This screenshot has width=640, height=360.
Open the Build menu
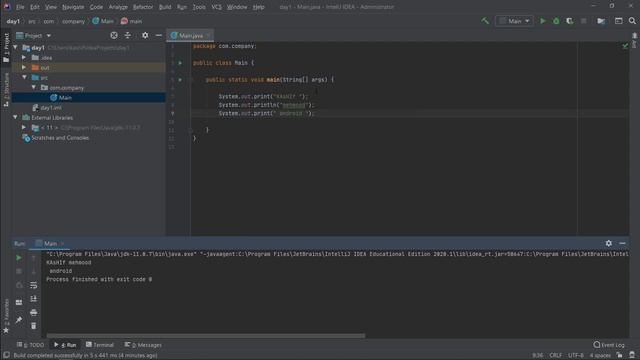click(x=165, y=7)
